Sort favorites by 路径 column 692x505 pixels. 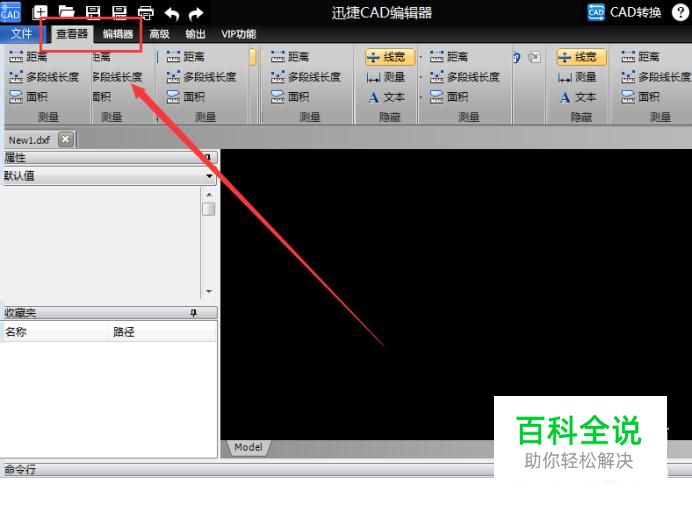[162, 332]
